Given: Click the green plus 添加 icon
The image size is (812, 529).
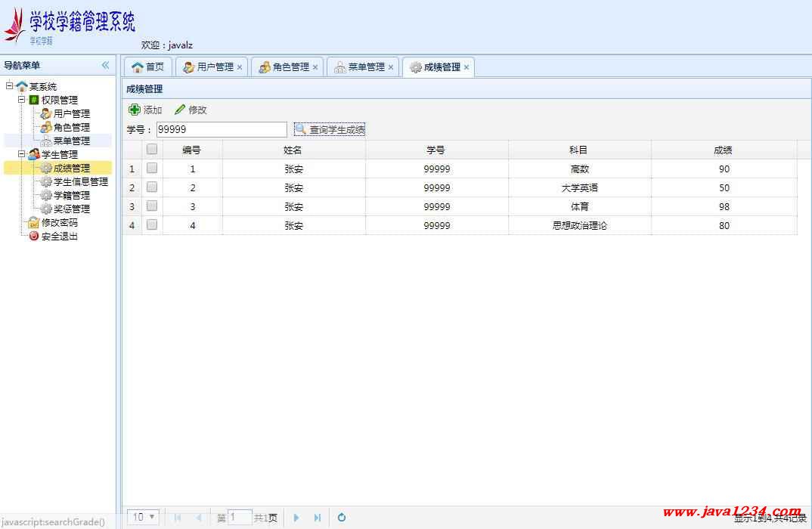Looking at the screenshot, I should click(x=135, y=110).
